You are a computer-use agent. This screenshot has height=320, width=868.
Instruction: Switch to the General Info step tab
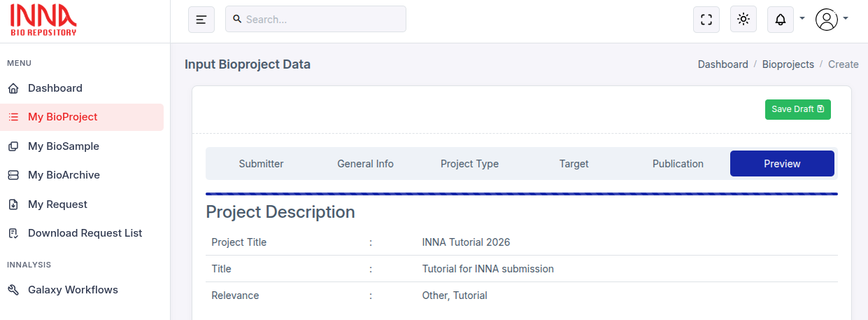click(x=365, y=164)
